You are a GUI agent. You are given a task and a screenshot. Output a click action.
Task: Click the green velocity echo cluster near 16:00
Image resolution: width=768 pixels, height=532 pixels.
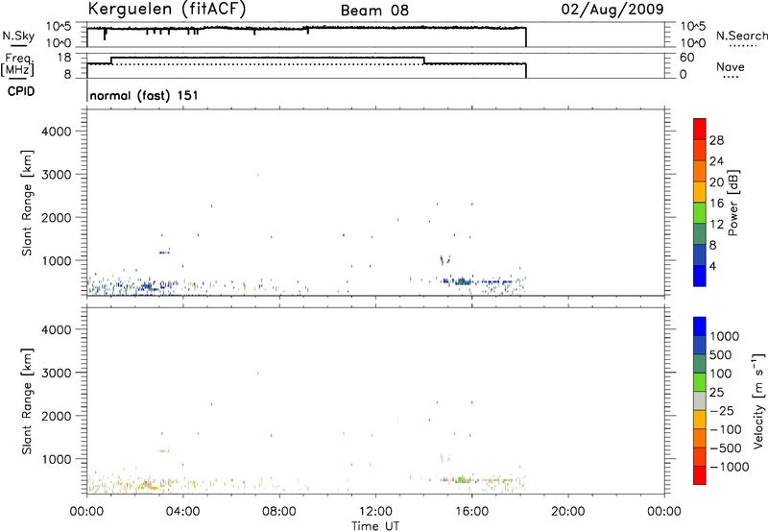[461, 479]
